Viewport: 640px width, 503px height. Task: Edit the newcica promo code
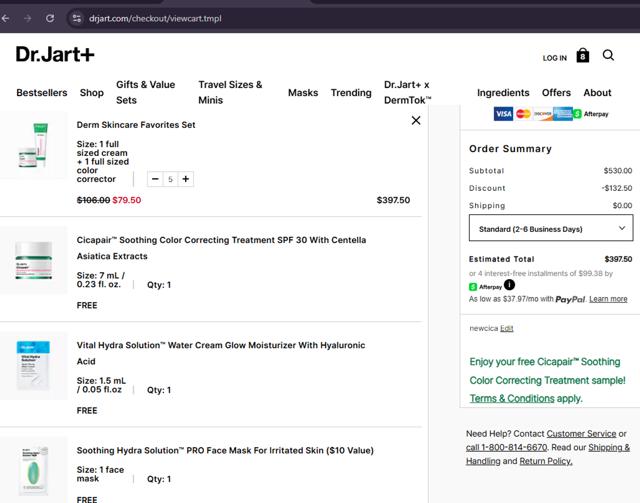pyautogui.click(x=507, y=328)
